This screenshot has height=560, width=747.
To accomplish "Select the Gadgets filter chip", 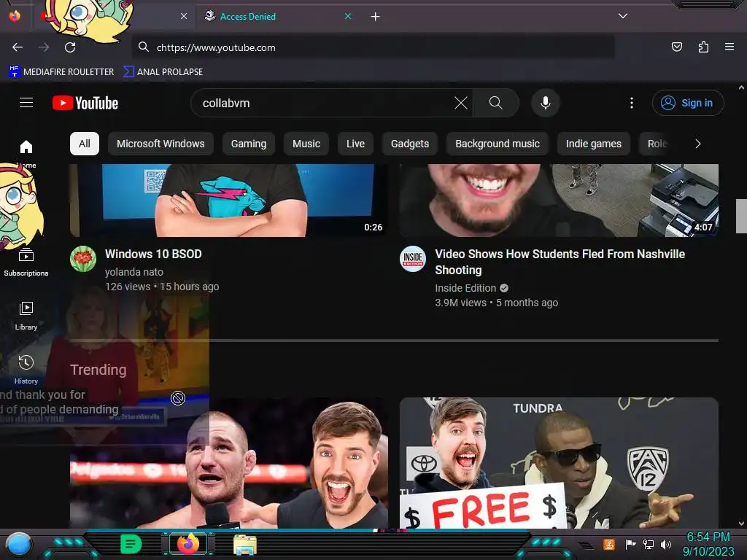I will 410,144.
